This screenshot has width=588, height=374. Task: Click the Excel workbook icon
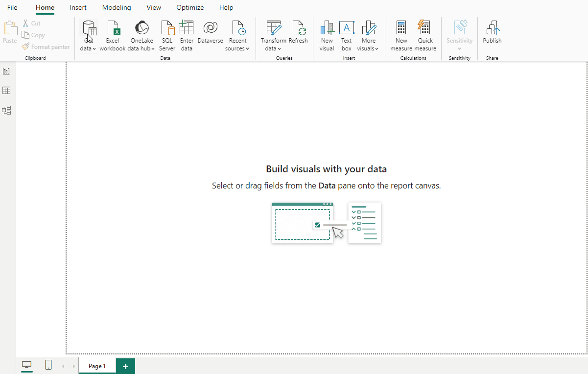(113, 28)
